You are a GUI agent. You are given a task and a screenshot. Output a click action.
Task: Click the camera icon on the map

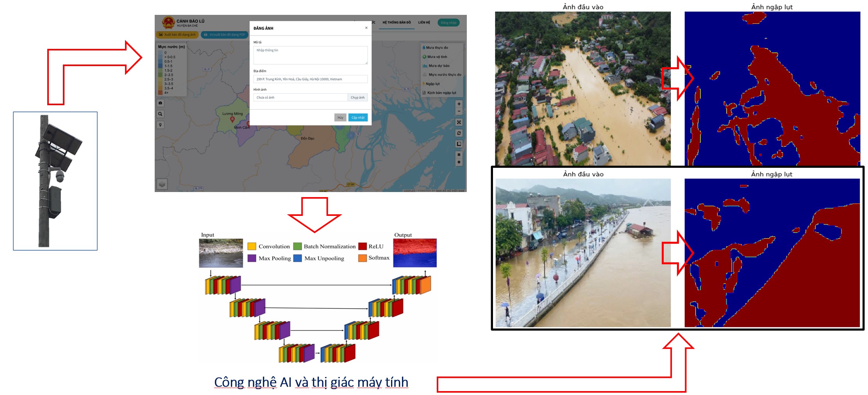click(160, 103)
